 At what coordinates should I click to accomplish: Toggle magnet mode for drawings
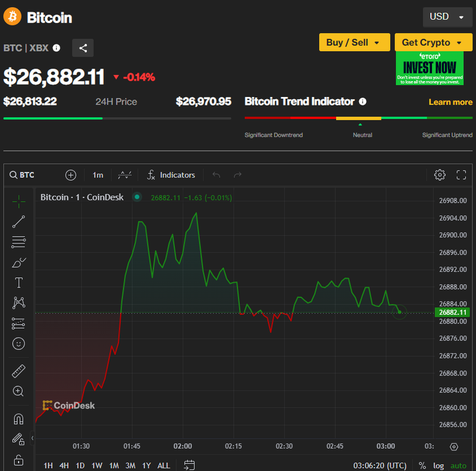19,419
